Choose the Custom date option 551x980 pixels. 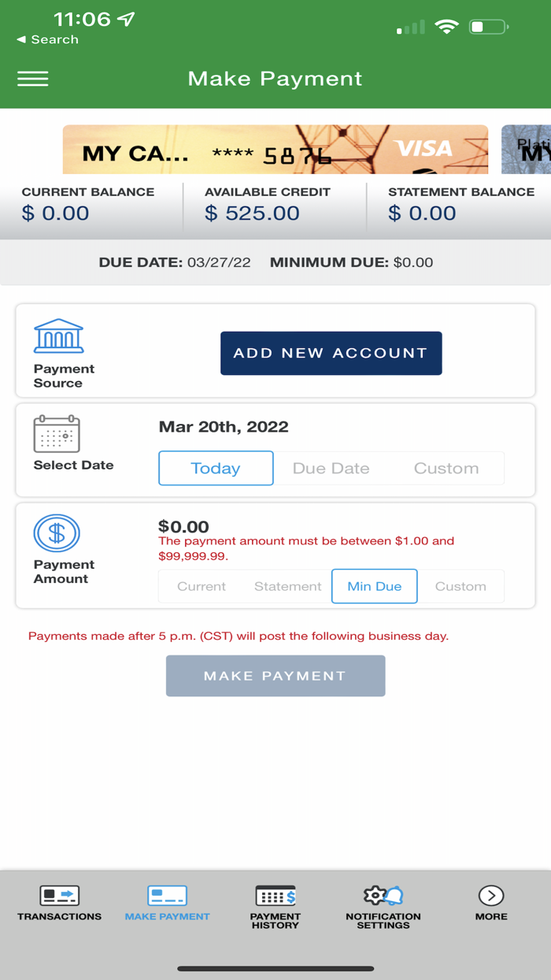pyautogui.click(x=446, y=468)
